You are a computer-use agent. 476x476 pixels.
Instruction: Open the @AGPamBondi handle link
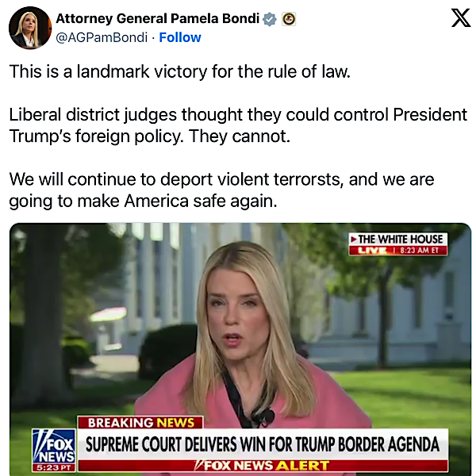point(102,37)
